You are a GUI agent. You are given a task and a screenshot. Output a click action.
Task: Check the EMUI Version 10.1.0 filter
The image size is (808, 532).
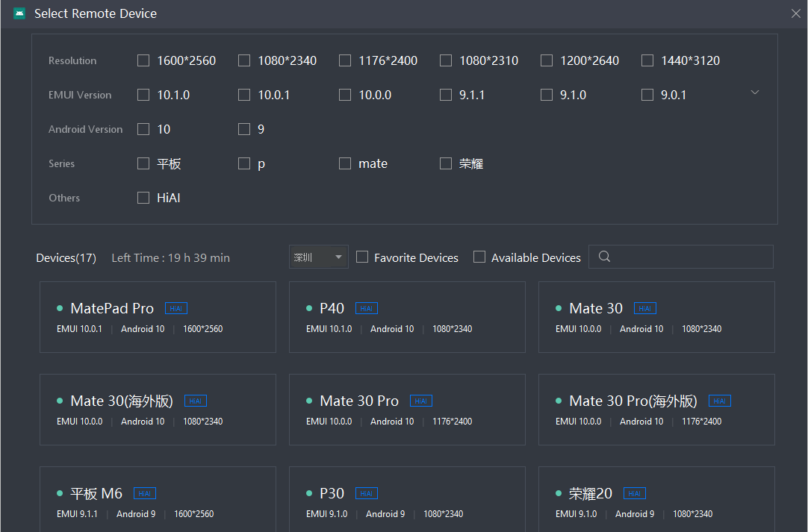pyautogui.click(x=143, y=95)
